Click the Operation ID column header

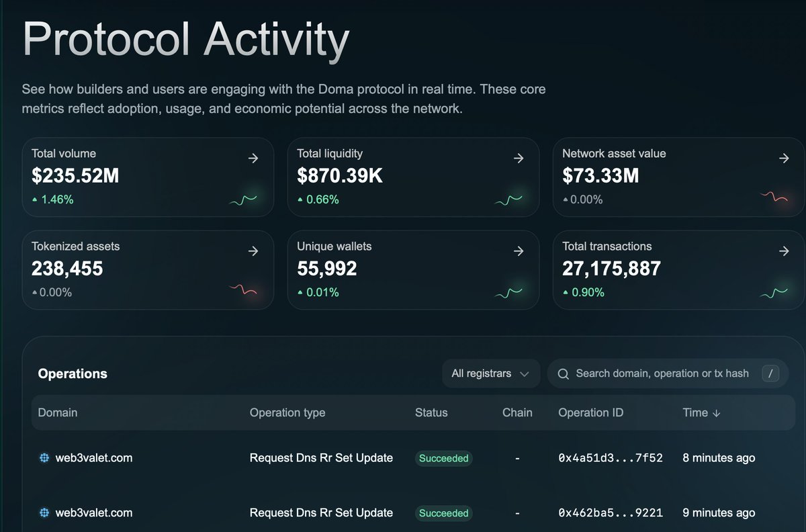591,412
